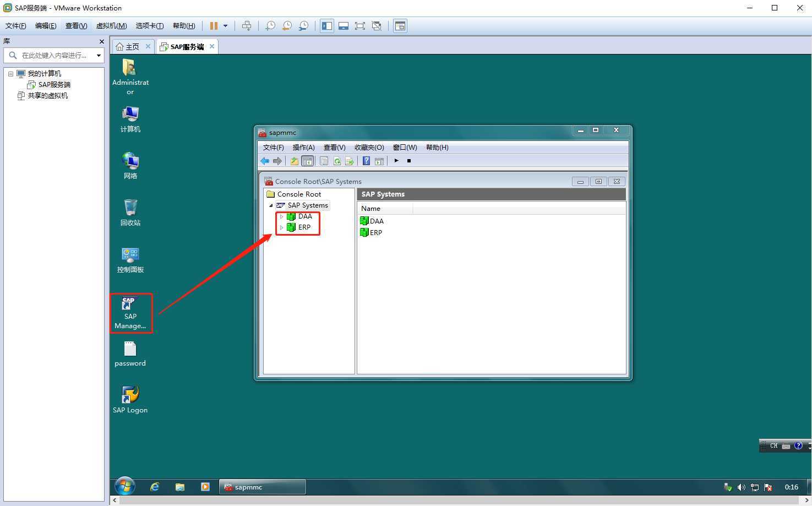Screen dimensions: 812x506
Task: Select the ERP row in SAP Systems list
Action: 371,233
